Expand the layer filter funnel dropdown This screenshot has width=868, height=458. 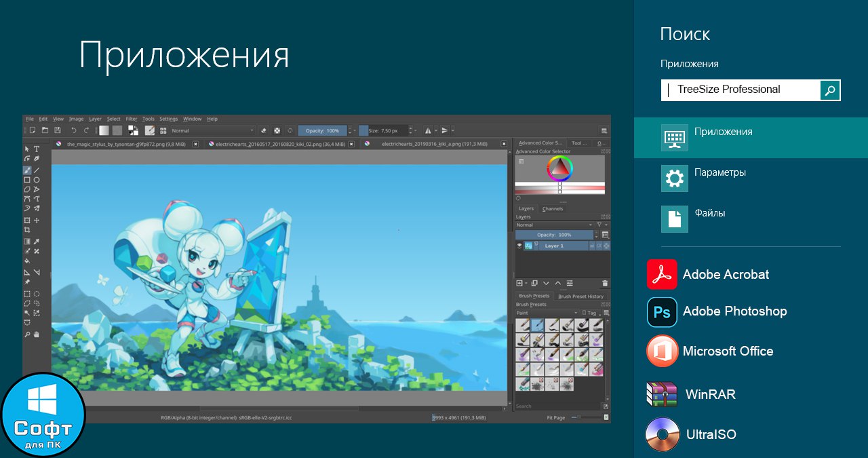tap(602, 225)
